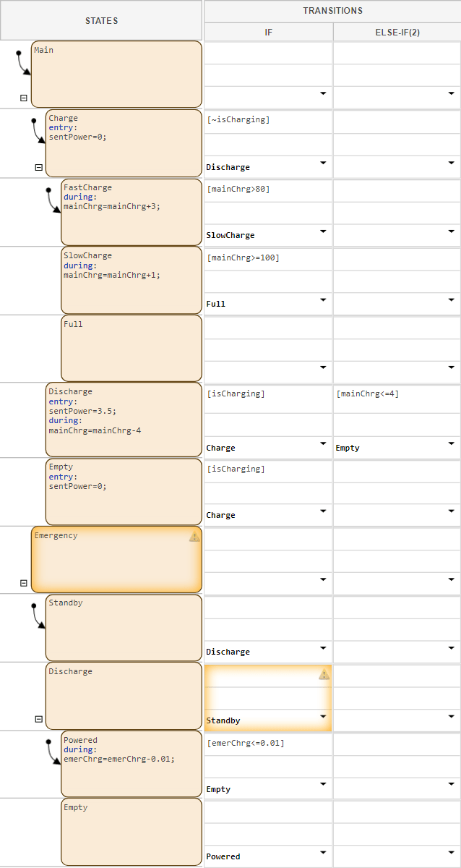Edit the [mainChrg>80] condition cell
Image resolution: width=461 pixels, height=868 pixels.
coord(268,190)
